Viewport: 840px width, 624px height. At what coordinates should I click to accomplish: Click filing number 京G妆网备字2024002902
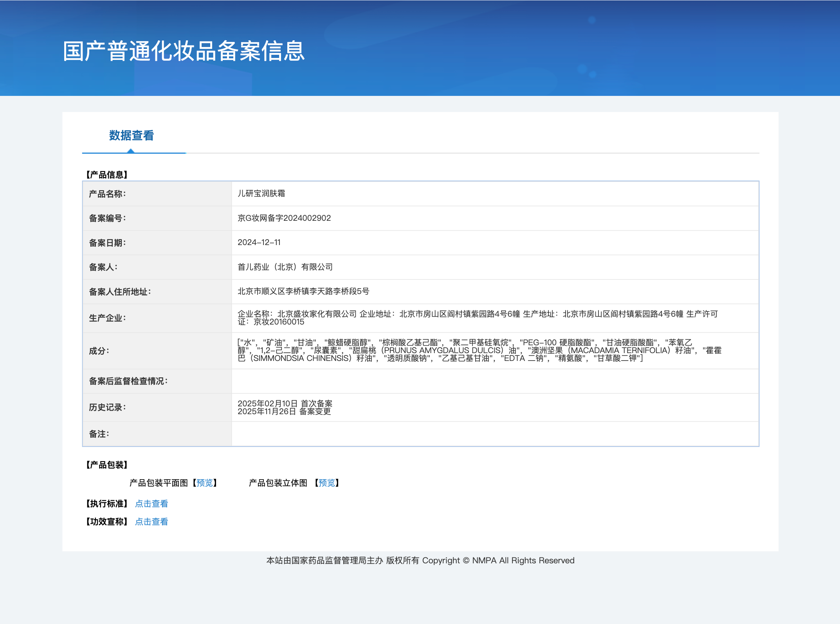pos(284,218)
